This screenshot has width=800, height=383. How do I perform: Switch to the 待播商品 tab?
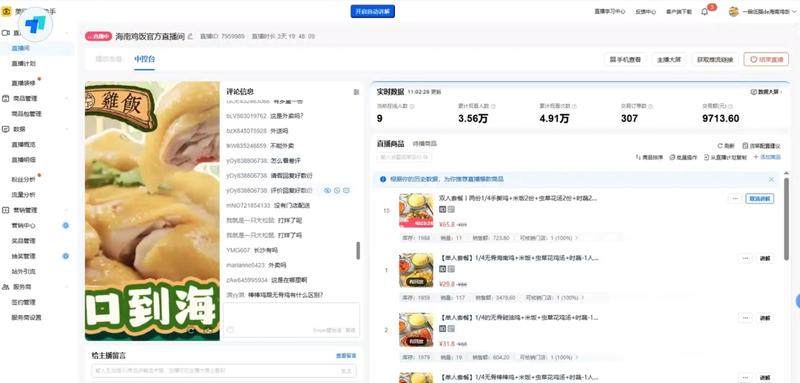tap(424, 144)
